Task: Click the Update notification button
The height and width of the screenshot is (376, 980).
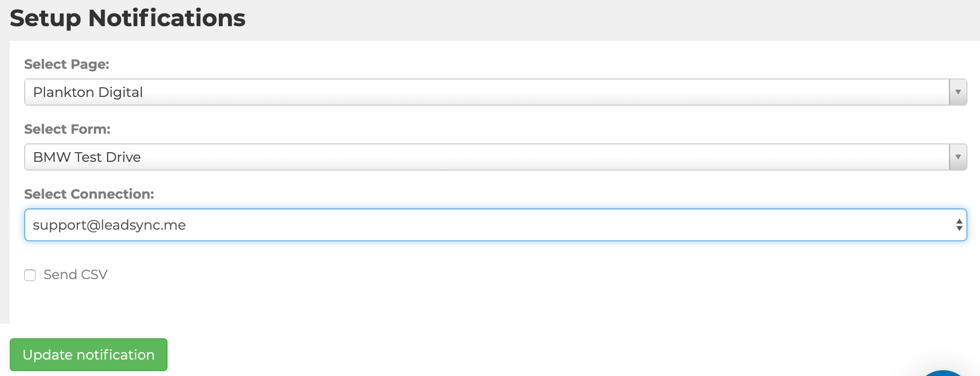Action: click(89, 355)
